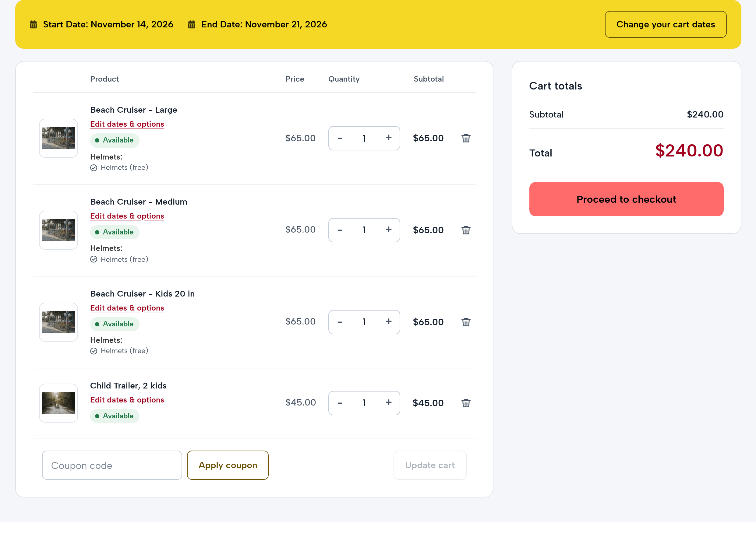Click the $45.00 subtotal for Child Trailer
The width and height of the screenshot is (756, 534).
click(428, 403)
